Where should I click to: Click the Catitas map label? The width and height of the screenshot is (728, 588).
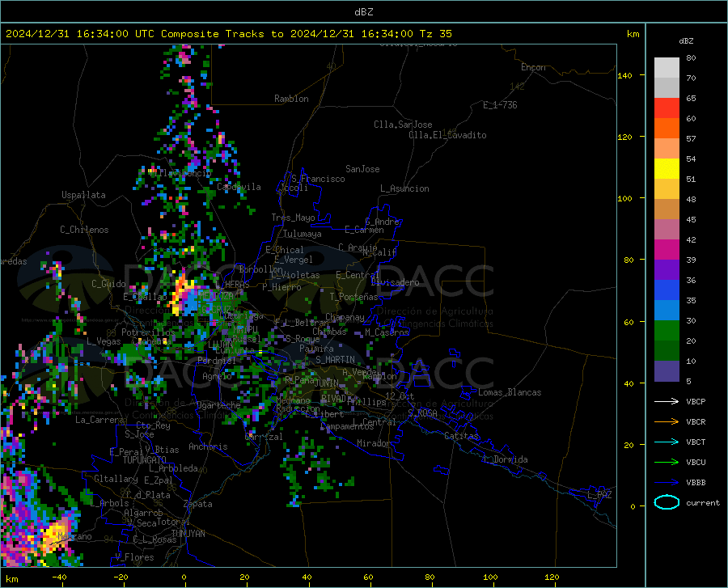(462, 436)
